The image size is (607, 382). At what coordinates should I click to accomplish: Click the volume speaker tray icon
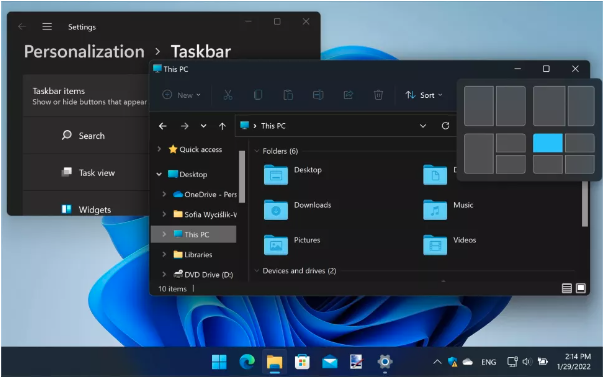(x=527, y=362)
